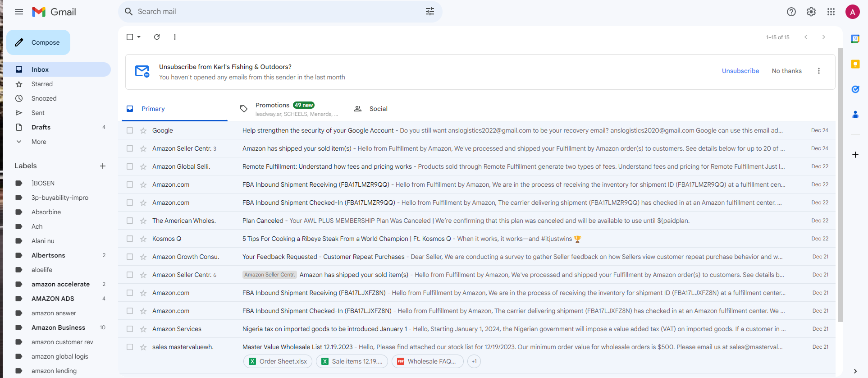
Task: Open the Google apps grid
Action: click(x=831, y=12)
